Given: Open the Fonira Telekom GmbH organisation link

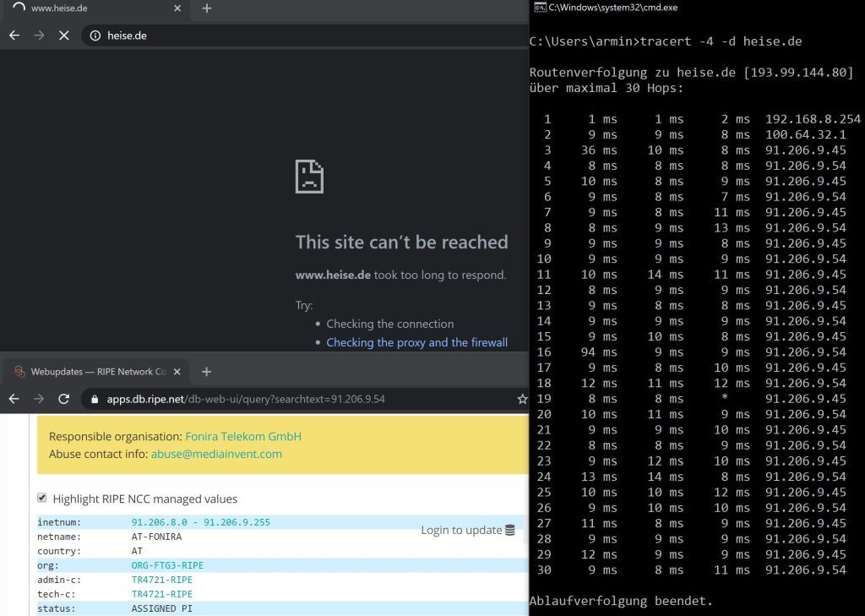Looking at the screenshot, I should 243,437.
